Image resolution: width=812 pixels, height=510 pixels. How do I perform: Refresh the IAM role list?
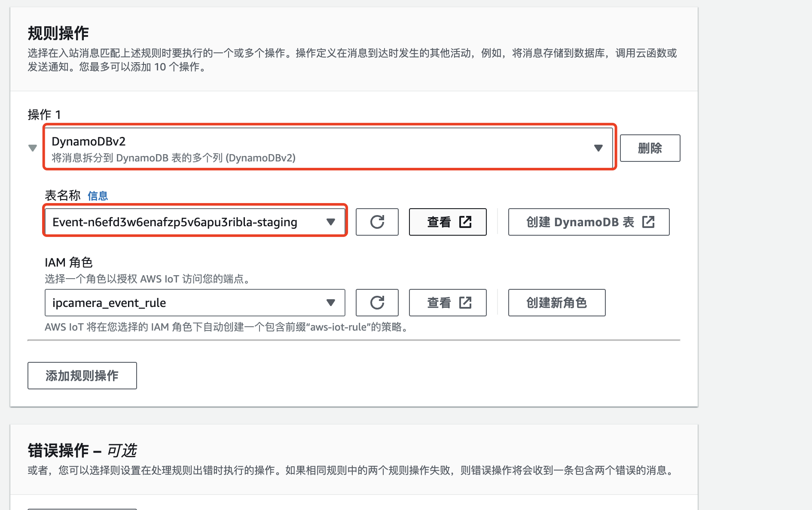pos(377,303)
